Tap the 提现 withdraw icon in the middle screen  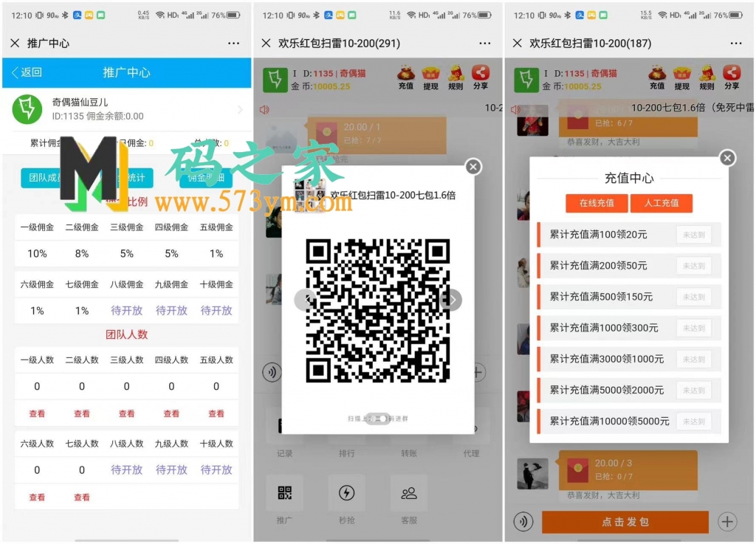coord(430,78)
